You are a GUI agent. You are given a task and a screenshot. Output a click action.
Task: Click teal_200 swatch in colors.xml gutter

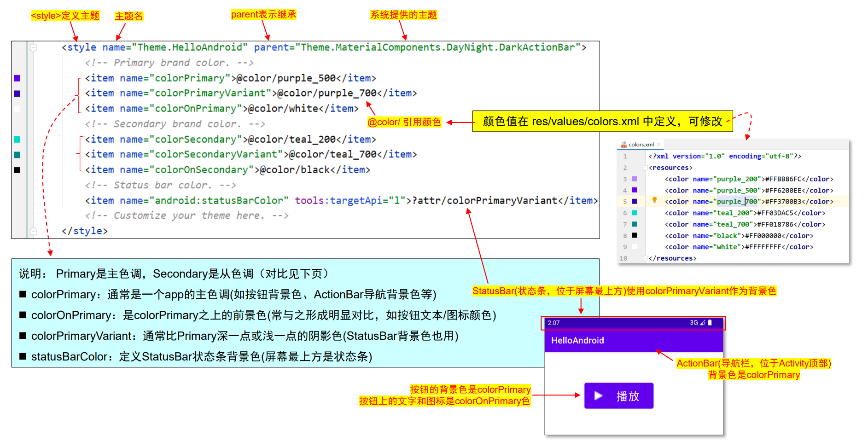634,213
